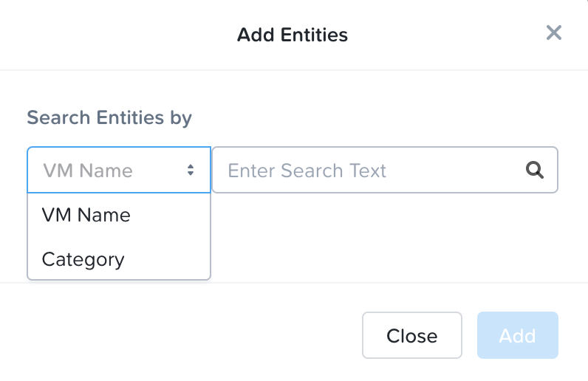Confirm entities with the Add button
The height and width of the screenshot is (381, 588).
pyautogui.click(x=517, y=335)
